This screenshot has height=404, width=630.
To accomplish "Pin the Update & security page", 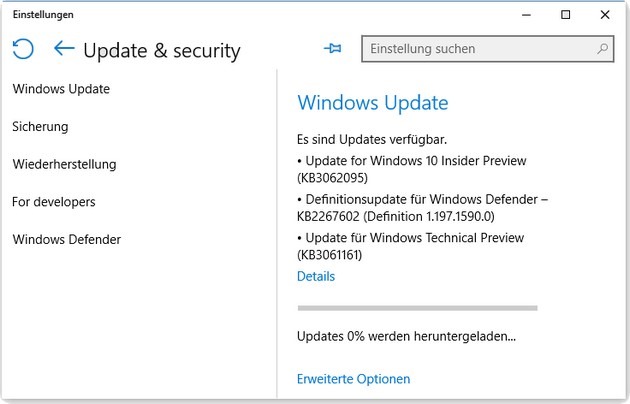I will (333, 48).
